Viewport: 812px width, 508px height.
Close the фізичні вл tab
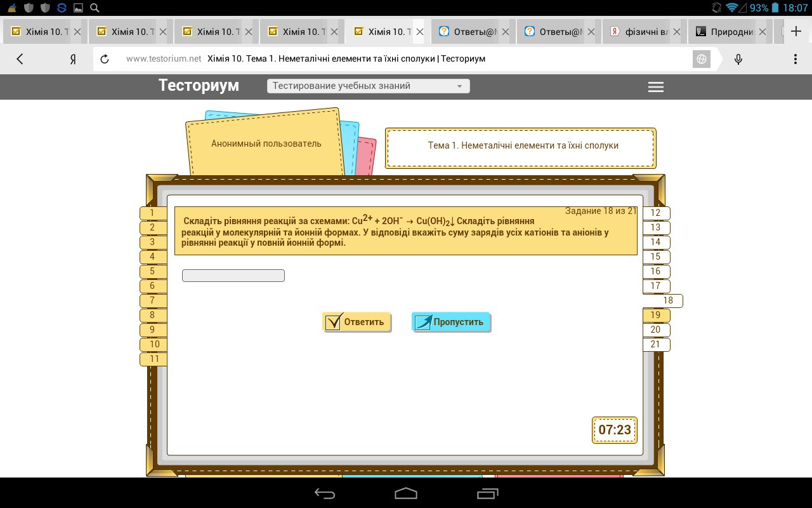676,32
